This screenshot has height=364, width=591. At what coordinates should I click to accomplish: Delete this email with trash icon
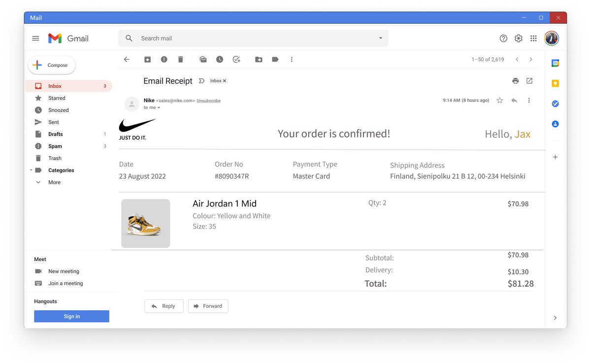[x=181, y=59]
